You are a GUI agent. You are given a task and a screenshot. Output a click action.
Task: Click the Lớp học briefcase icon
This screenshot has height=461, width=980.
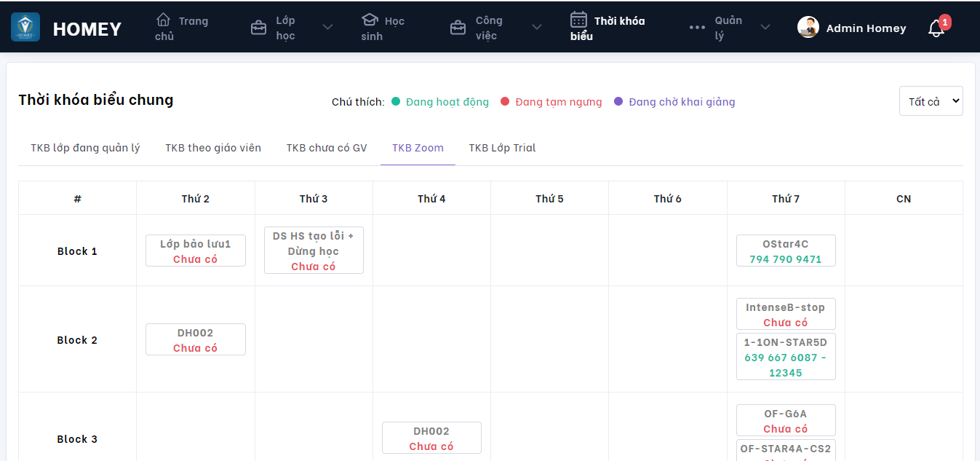tap(258, 28)
